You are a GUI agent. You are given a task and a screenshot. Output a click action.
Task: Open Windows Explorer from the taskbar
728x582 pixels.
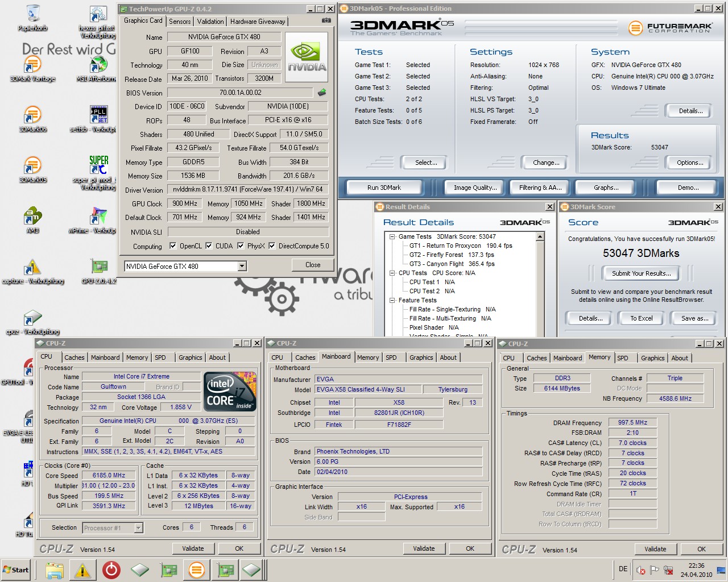tap(55, 570)
